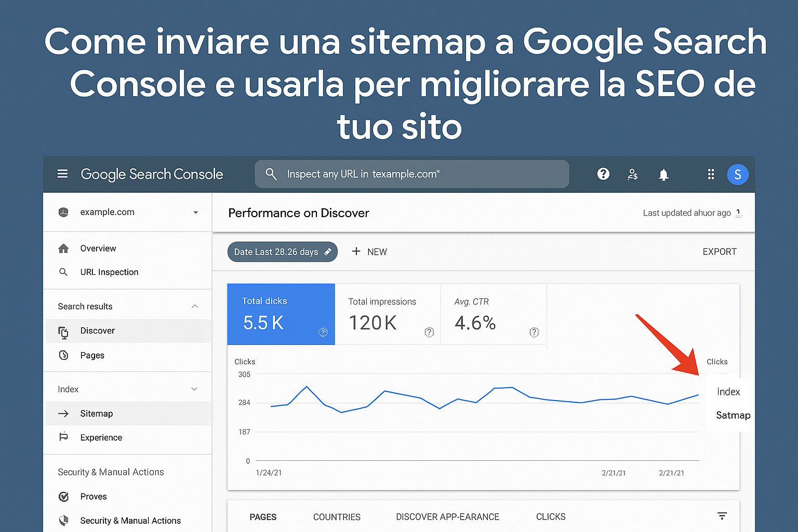This screenshot has width=798, height=532.
Task: Click the filter rows icon
Action: point(722,516)
